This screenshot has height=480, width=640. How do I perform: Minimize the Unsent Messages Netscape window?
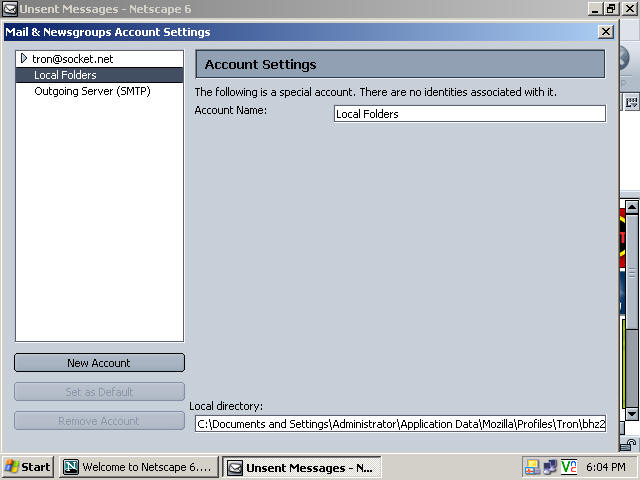tap(595, 9)
